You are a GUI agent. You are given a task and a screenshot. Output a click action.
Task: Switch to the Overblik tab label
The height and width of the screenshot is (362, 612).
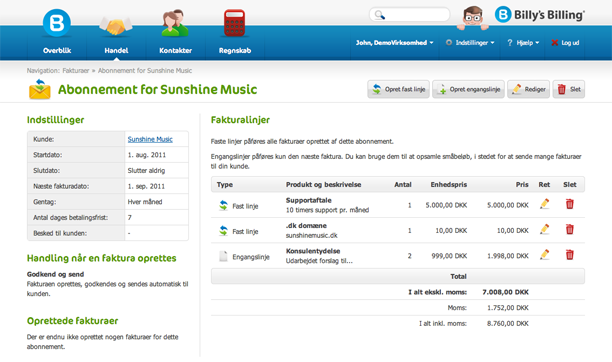pyautogui.click(x=57, y=50)
